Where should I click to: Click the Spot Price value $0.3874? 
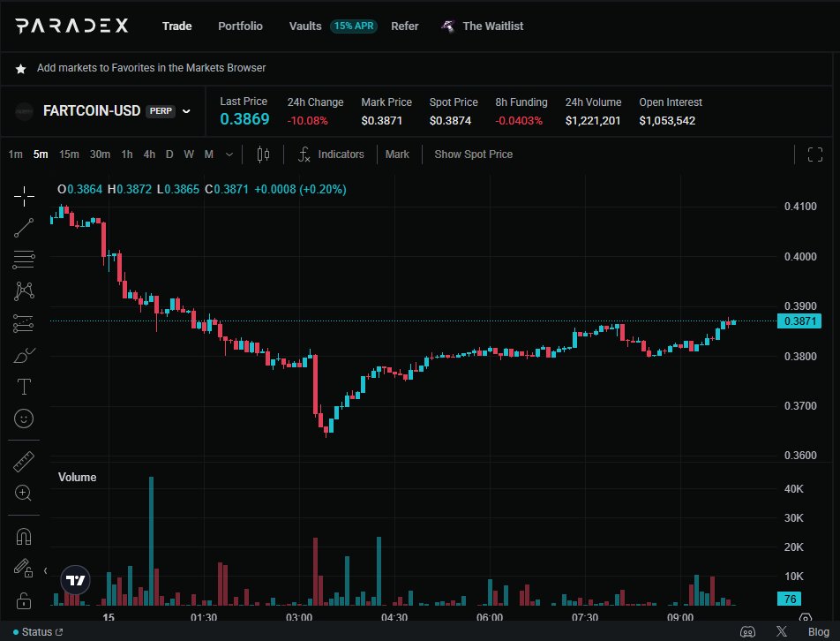click(450, 121)
